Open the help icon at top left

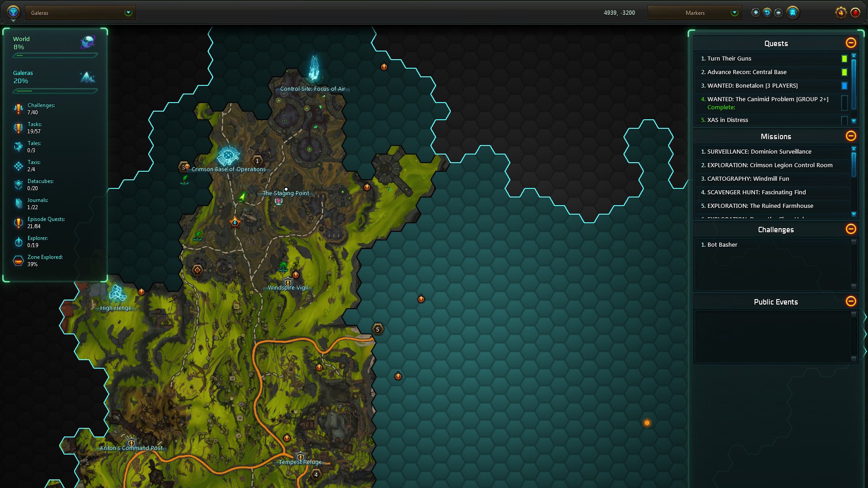[13, 12]
